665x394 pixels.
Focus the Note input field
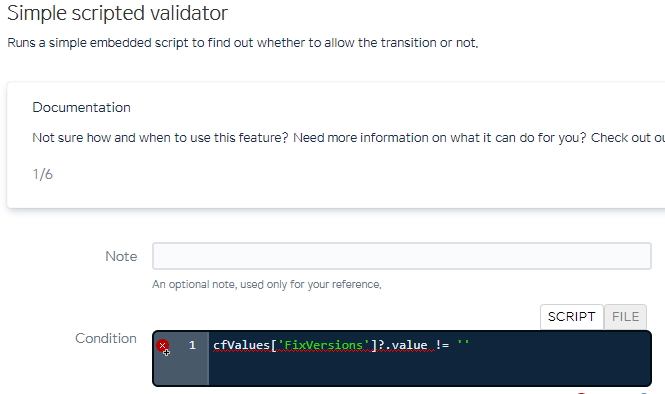pos(402,256)
